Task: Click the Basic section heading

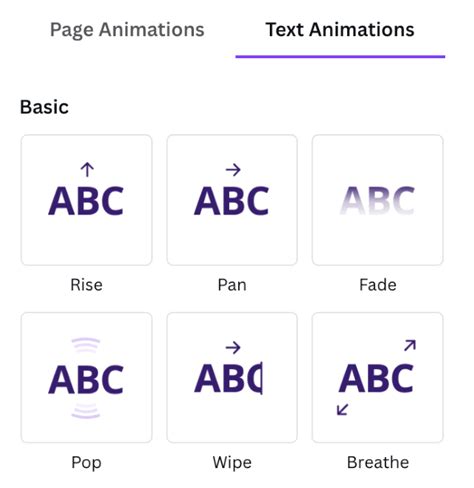Action: (x=44, y=107)
